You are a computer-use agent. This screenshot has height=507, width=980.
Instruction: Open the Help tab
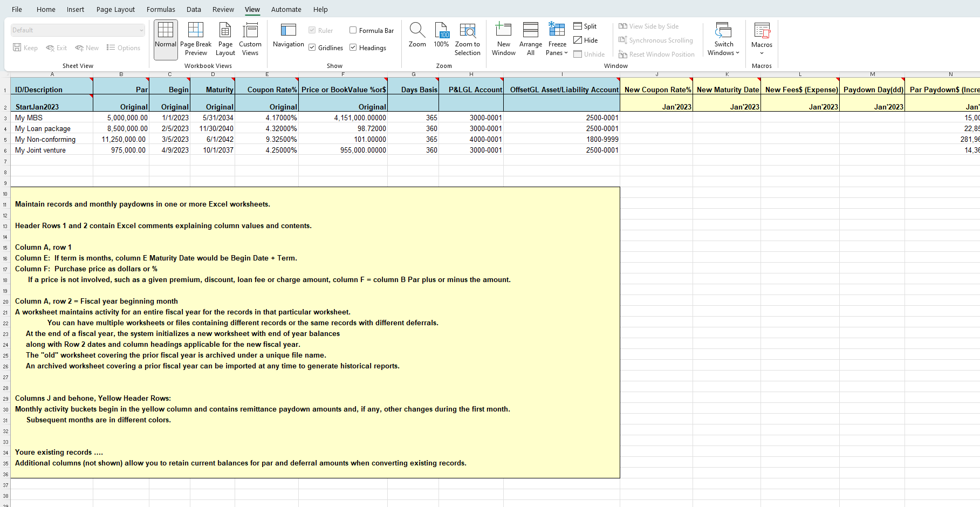320,9
